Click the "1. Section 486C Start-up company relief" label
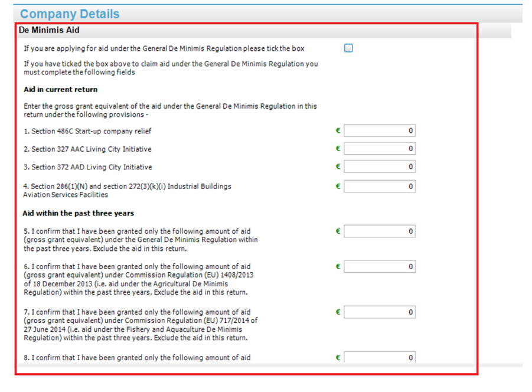Viewport: 532px width, 392px height. click(87, 131)
